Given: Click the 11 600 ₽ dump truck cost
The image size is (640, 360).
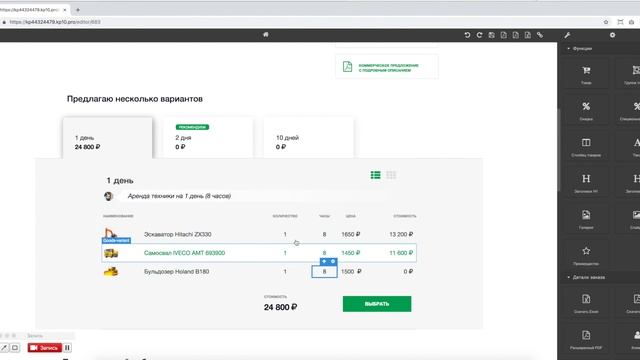Looking at the screenshot, I should [x=401, y=253].
